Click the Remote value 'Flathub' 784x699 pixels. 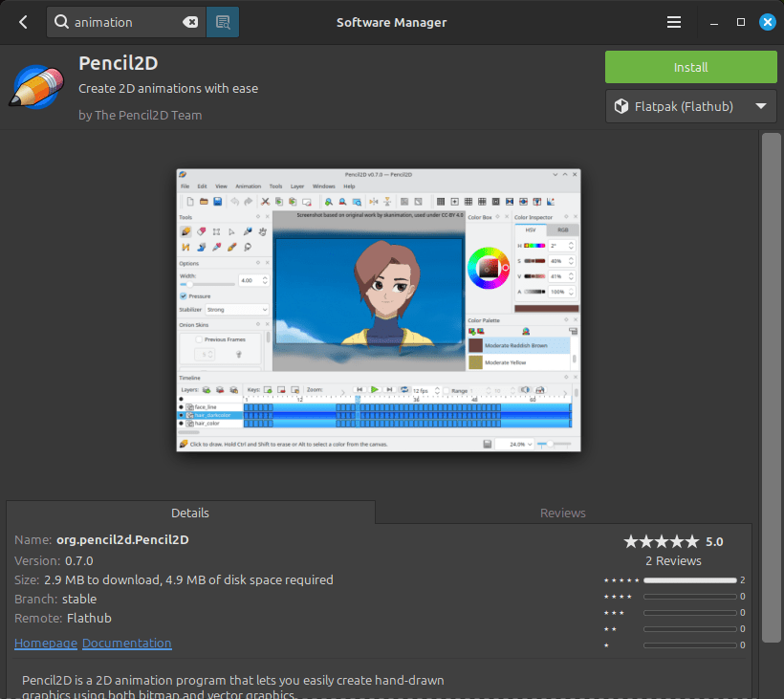click(89, 619)
